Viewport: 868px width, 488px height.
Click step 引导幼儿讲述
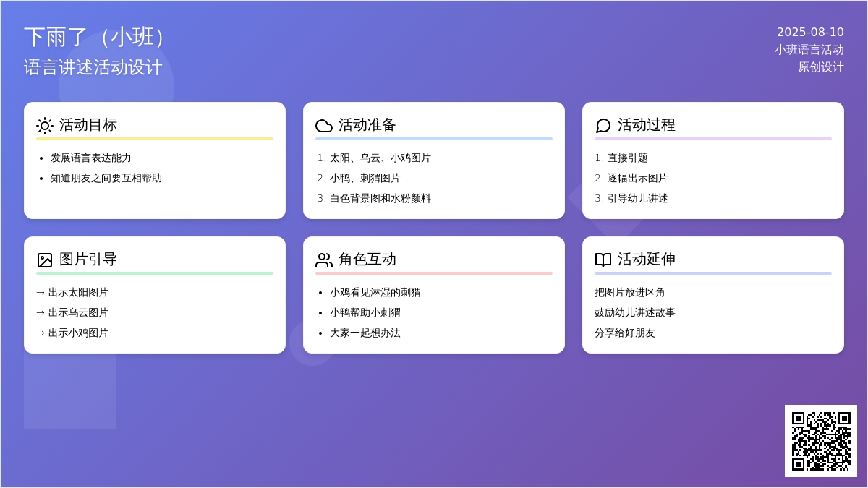click(638, 199)
